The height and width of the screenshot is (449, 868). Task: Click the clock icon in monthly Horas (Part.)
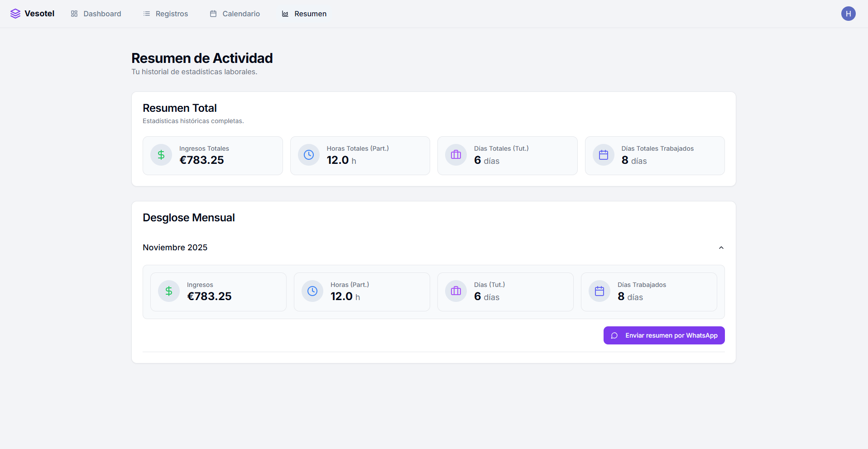312,291
